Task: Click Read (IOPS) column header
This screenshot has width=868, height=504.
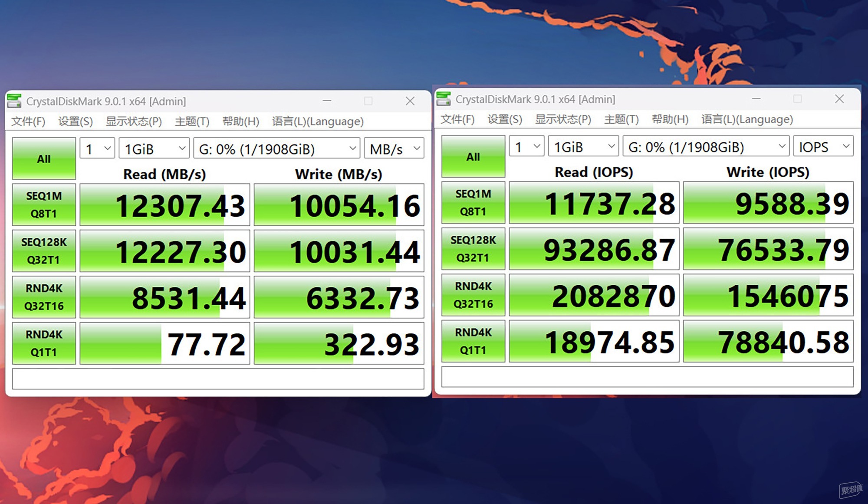Action: coord(594,172)
